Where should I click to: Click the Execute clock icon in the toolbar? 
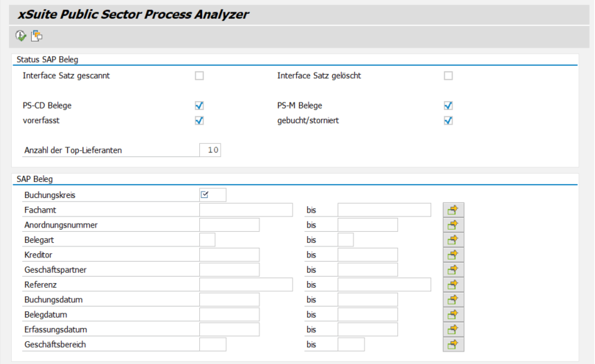click(21, 36)
